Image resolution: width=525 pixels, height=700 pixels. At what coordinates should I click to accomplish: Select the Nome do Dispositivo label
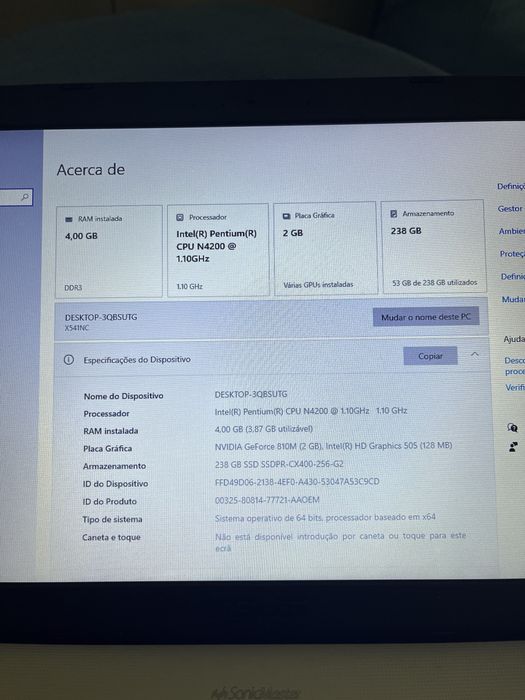[x=123, y=396]
